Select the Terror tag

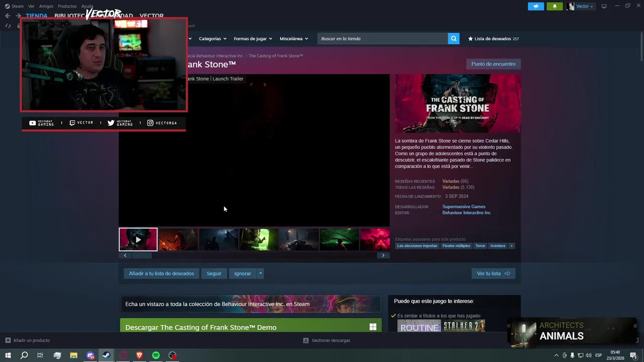pos(480,246)
